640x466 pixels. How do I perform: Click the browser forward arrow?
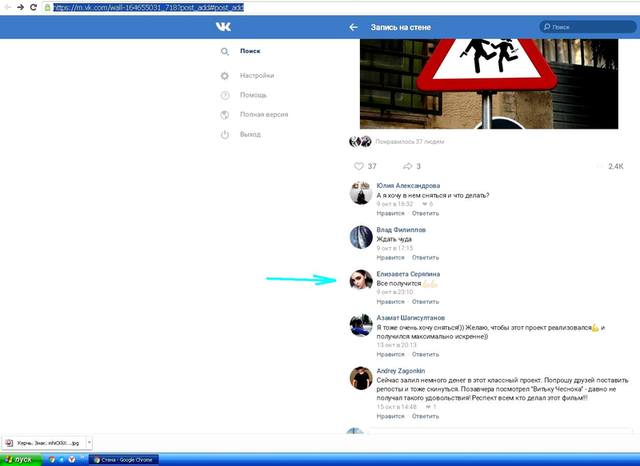point(20,7)
